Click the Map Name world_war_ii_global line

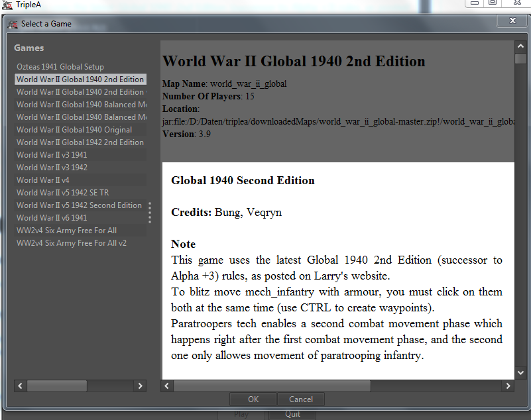tap(224, 83)
